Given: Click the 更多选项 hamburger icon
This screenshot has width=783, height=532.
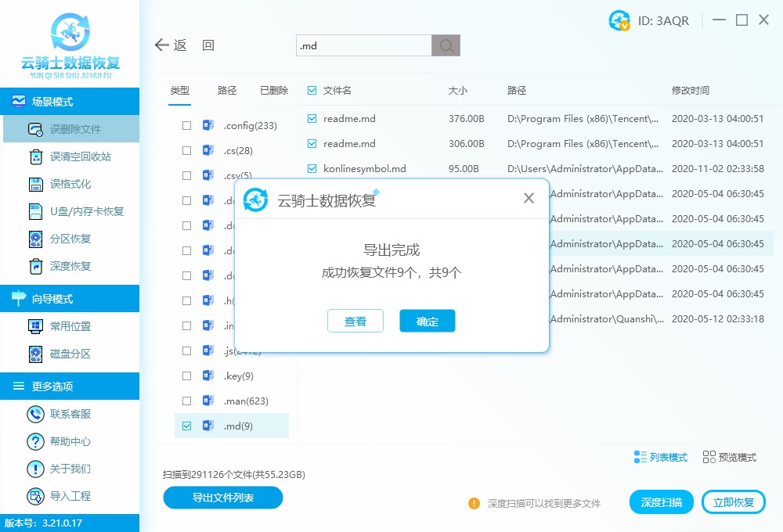Looking at the screenshot, I should click(19, 386).
